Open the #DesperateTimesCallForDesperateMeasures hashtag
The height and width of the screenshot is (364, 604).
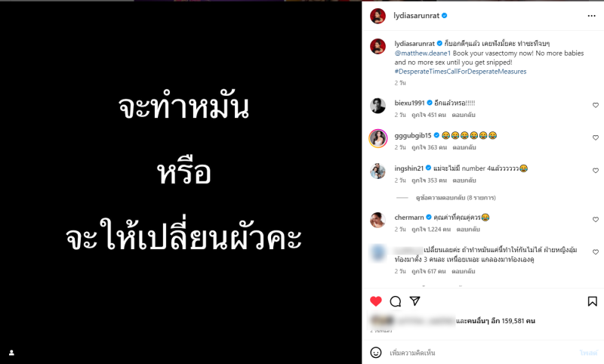click(461, 72)
